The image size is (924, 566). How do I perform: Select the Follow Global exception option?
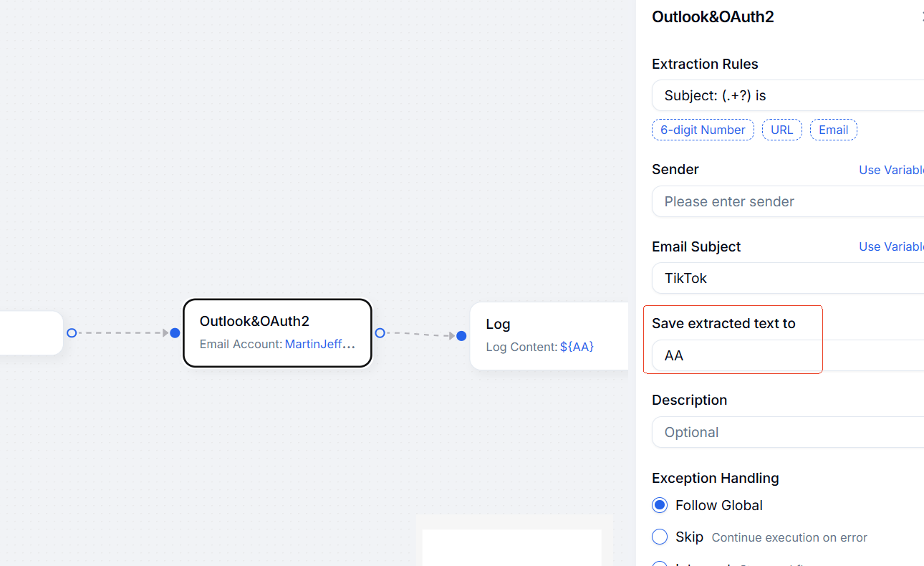[660, 505]
